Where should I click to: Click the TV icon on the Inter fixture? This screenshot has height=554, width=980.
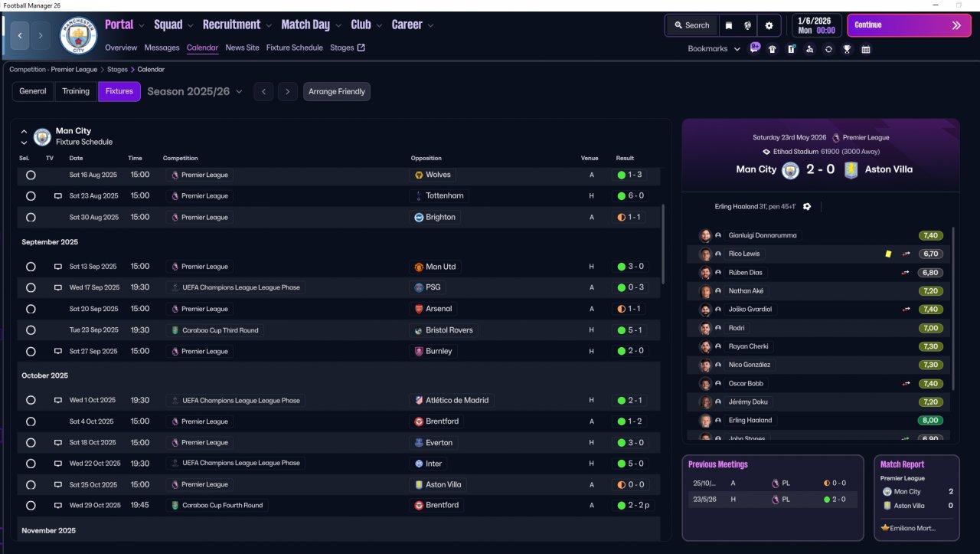click(57, 464)
